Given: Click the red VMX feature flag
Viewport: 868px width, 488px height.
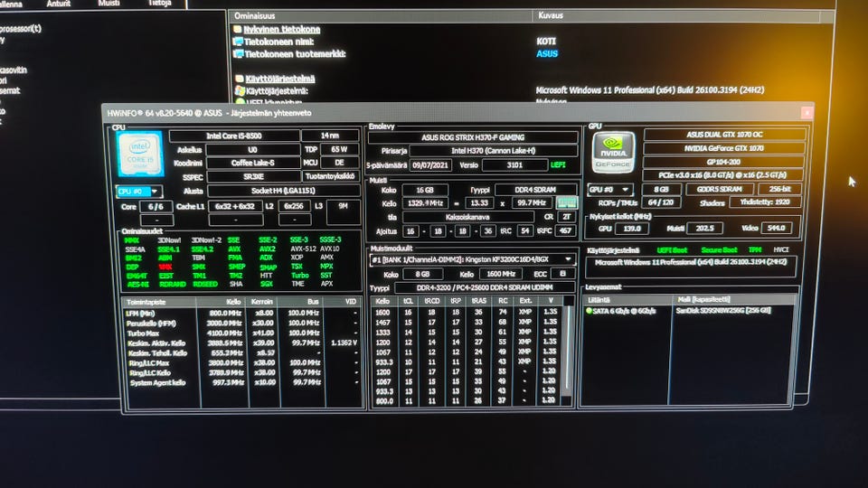Looking at the screenshot, I should point(165,267).
